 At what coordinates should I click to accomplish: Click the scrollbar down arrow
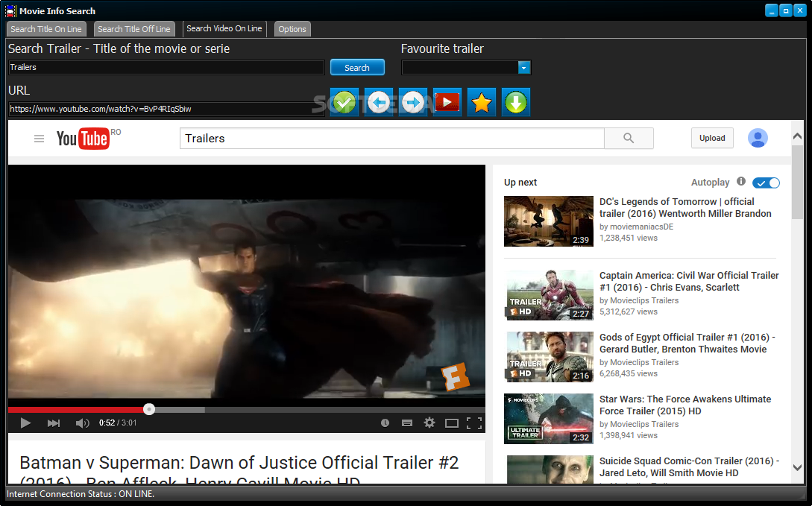click(x=798, y=467)
